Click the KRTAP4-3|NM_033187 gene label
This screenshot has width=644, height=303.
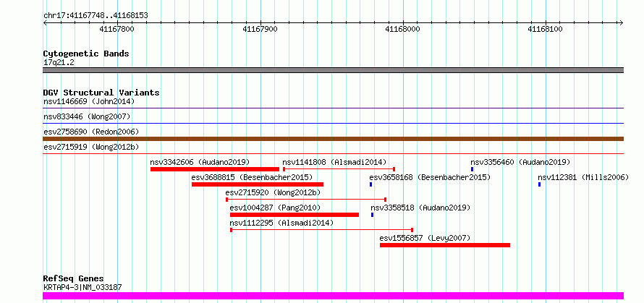tap(82, 287)
